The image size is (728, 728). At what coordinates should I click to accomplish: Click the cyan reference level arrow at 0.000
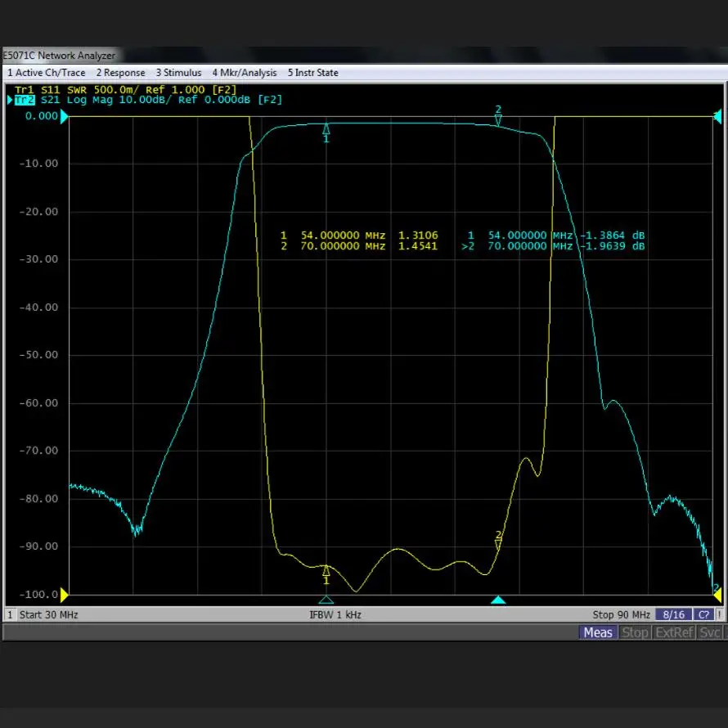click(x=65, y=116)
